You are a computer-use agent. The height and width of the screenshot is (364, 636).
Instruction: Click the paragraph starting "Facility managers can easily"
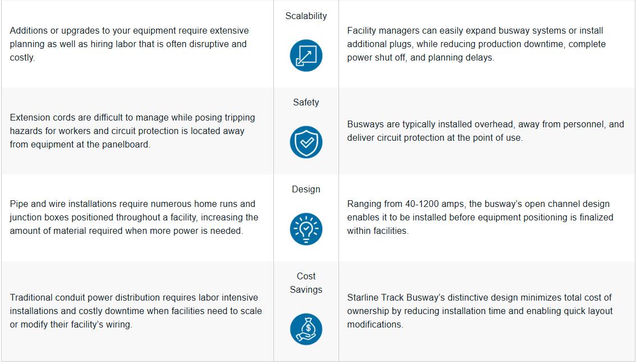tap(476, 44)
